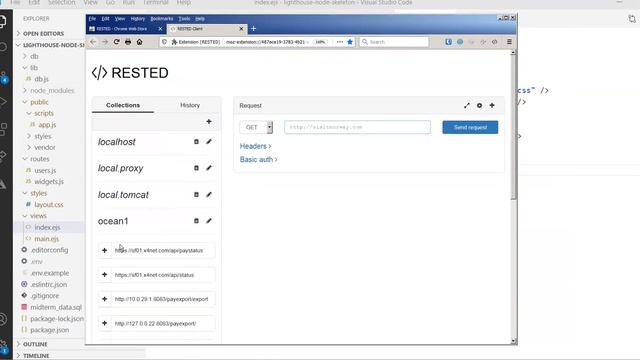Viewport: 640px width, 360px height.
Task: Close the RESTED Client tab
Action: [x=241, y=29]
